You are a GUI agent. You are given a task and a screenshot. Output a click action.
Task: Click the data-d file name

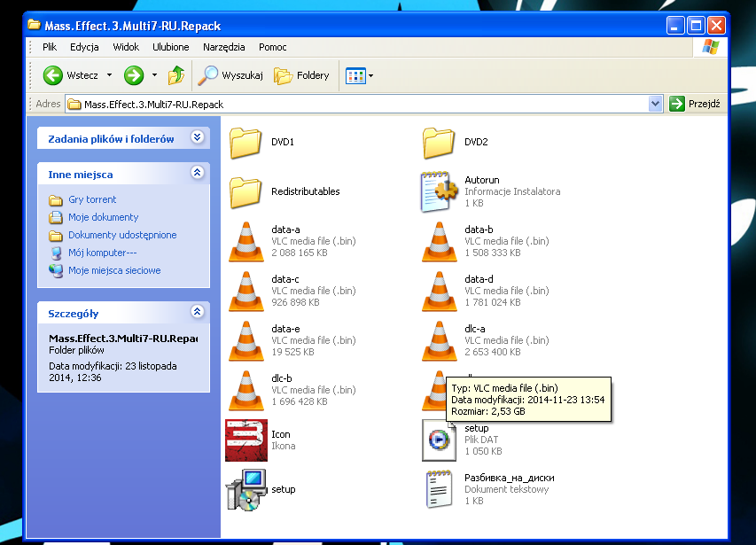click(x=479, y=279)
